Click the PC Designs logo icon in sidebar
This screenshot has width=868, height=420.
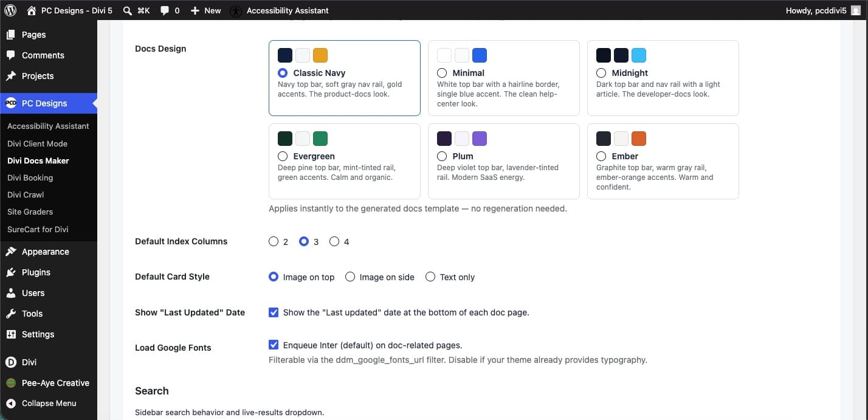[x=11, y=103]
